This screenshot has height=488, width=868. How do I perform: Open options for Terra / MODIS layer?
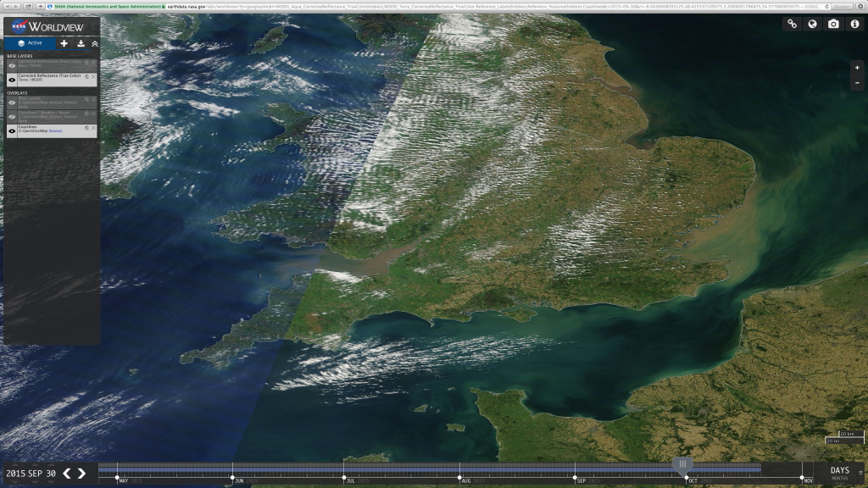click(x=87, y=77)
